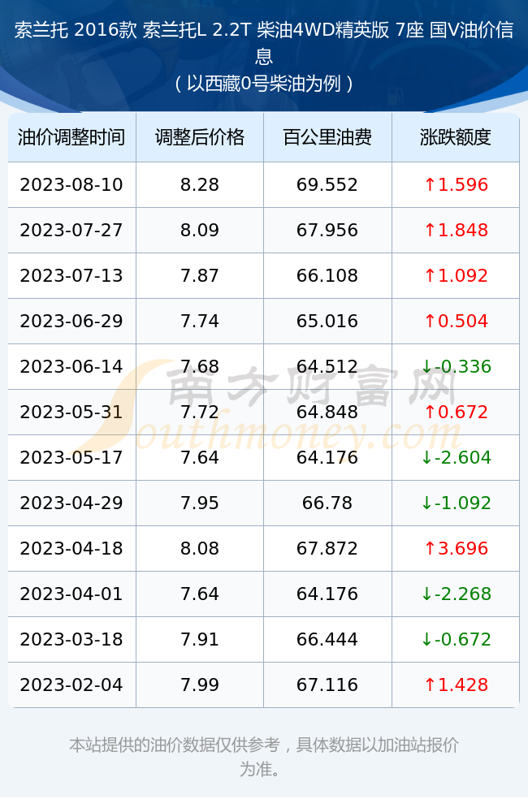Click the green down arrow beside -1.092
Viewport: 528px width, 812px height.
pos(426,503)
